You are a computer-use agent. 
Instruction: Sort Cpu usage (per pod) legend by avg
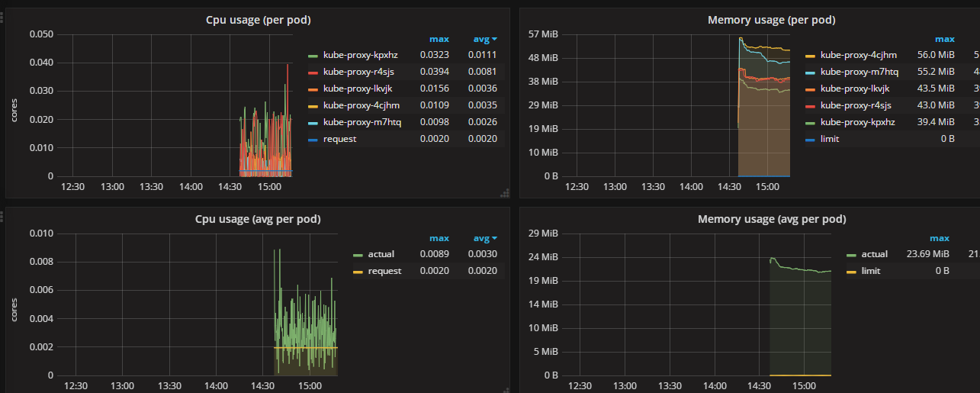pos(485,39)
